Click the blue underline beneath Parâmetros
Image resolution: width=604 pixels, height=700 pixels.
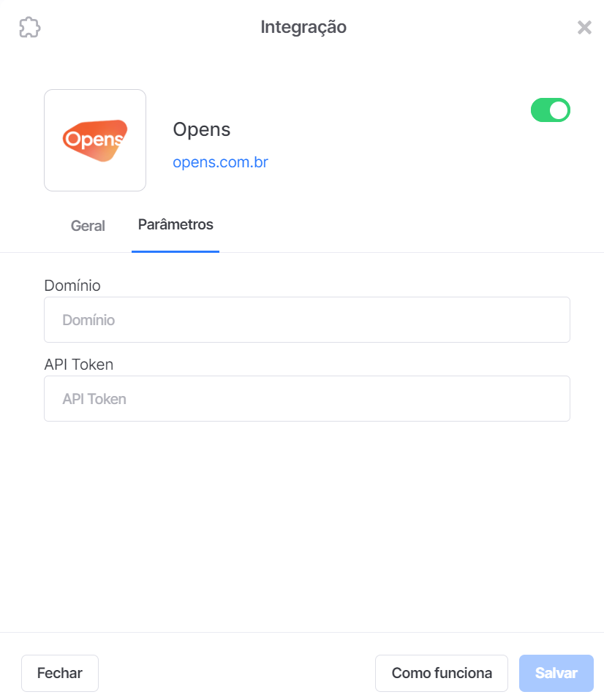coord(175,251)
